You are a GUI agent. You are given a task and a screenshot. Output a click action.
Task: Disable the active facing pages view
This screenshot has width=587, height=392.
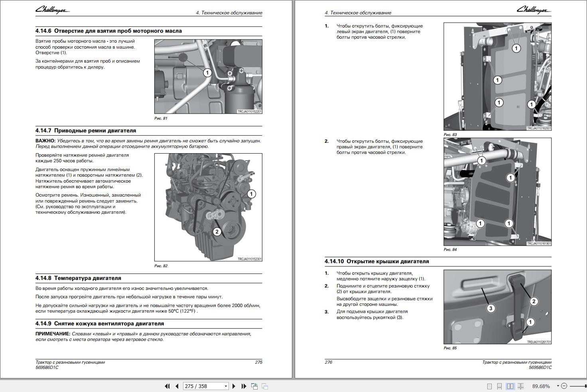(x=511, y=386)
